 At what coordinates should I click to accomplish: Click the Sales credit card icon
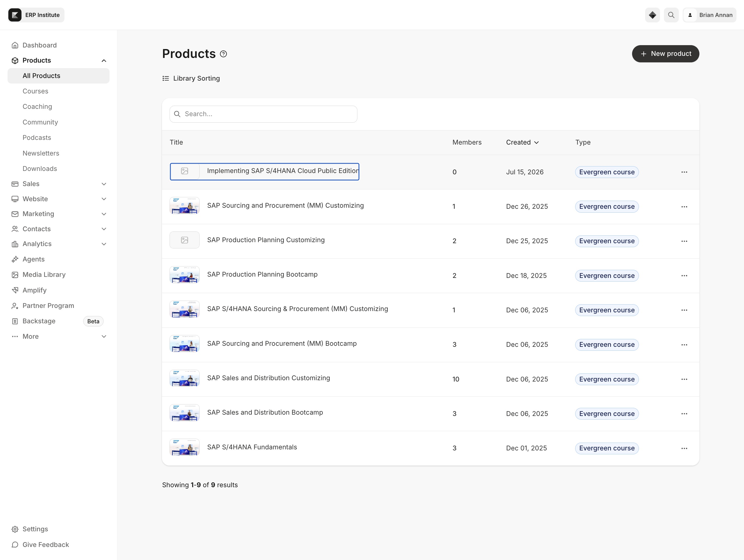(15, 184)
